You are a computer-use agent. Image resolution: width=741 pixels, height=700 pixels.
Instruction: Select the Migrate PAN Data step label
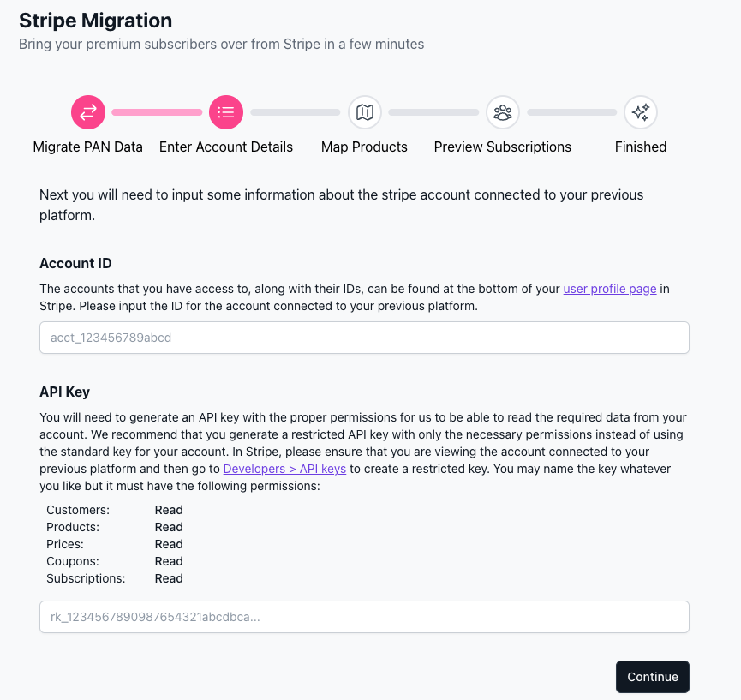point(88,147)
